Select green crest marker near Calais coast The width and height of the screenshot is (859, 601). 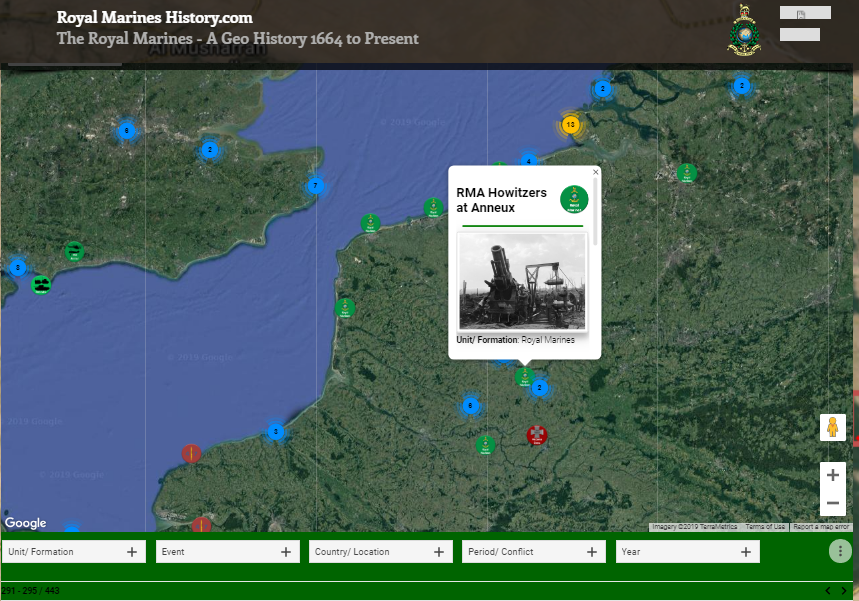click(433, 208)
